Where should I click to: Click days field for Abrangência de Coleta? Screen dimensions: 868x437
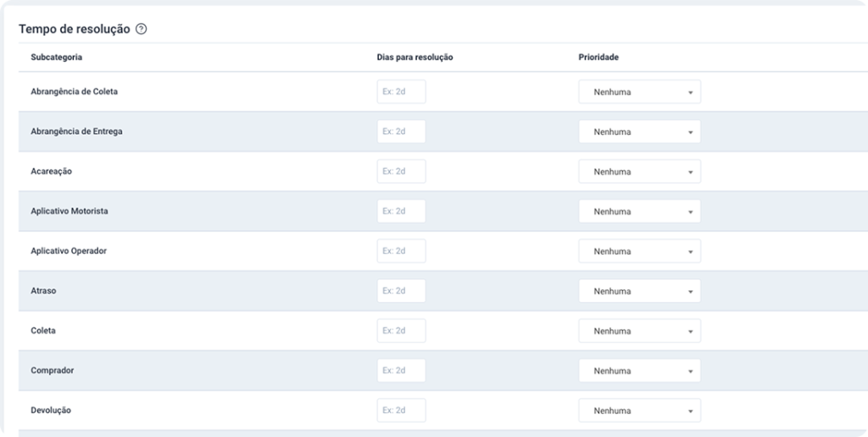401,92
